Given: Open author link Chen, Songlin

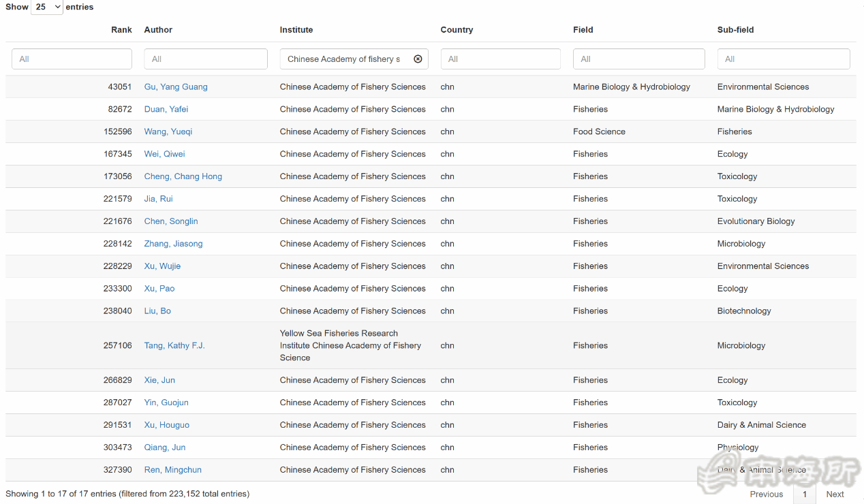Looking at the screenshot, I should point(171,221).
